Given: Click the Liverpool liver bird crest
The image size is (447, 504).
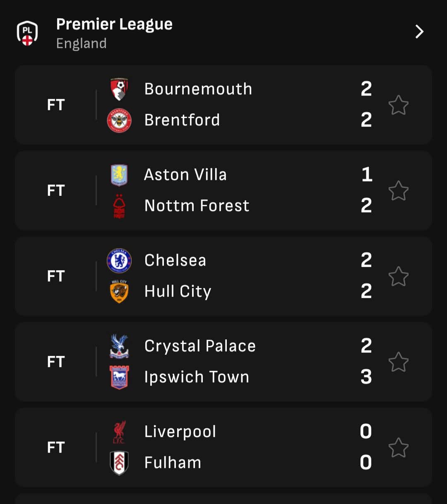Looking at the screenshot, I should point(119,432).
